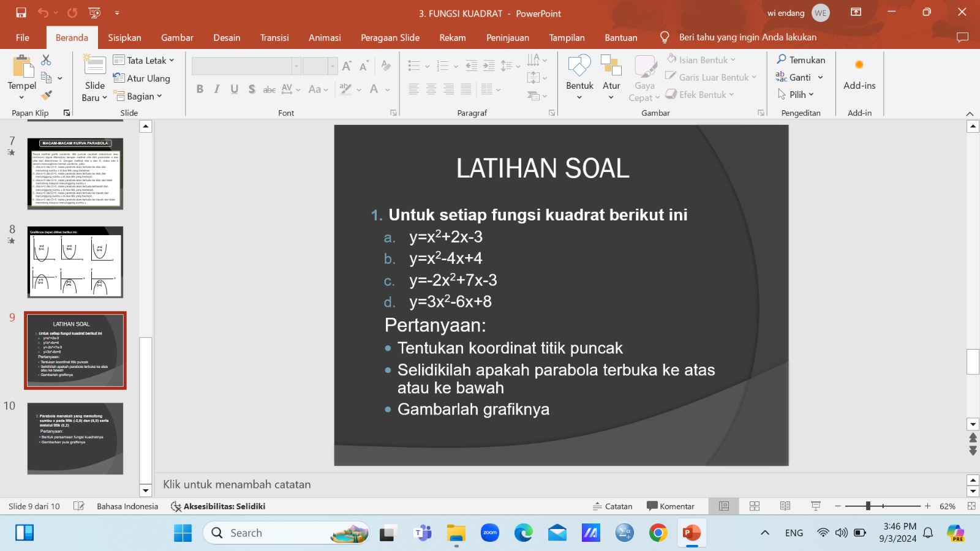Collapse the ribbon with the chevron

click(970, 114)
